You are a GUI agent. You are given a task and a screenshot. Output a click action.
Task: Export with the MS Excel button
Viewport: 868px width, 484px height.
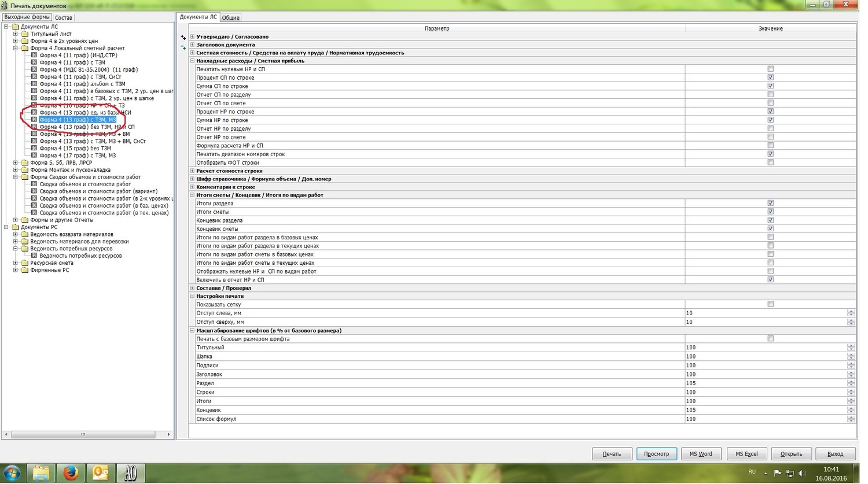pos(746,455)
